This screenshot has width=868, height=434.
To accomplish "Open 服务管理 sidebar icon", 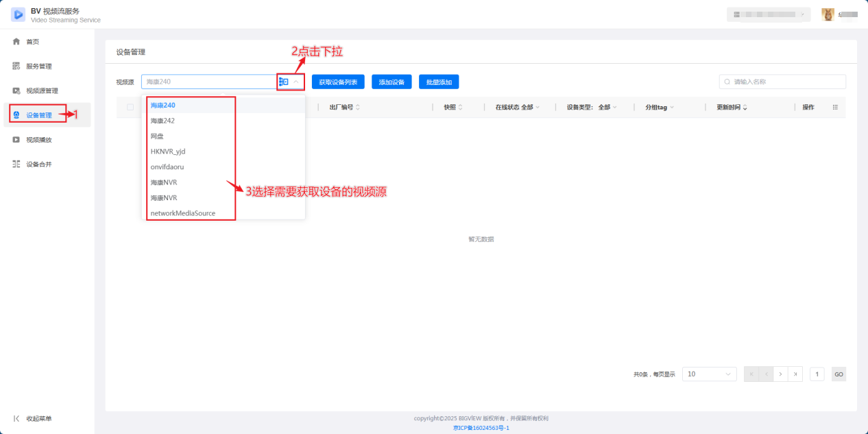I will pyautogui.click(x=16, y=67).
